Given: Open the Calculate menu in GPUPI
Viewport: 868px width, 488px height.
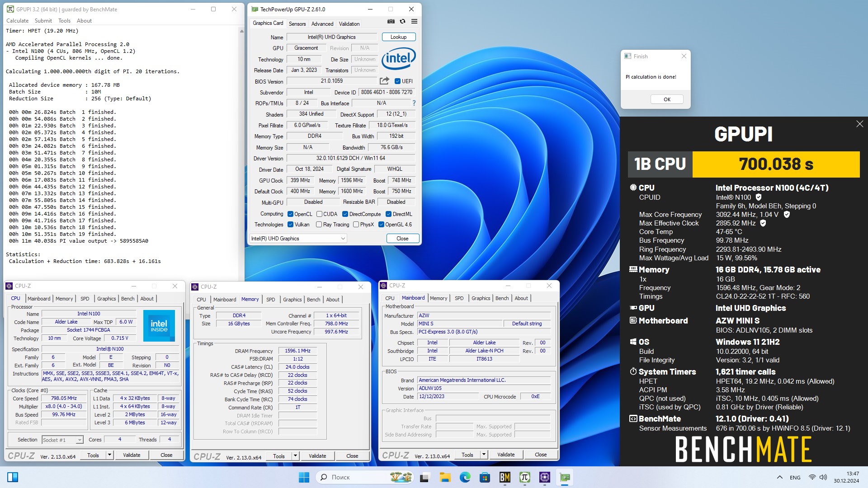Looking at the screenshot, I should coord(17,21).
